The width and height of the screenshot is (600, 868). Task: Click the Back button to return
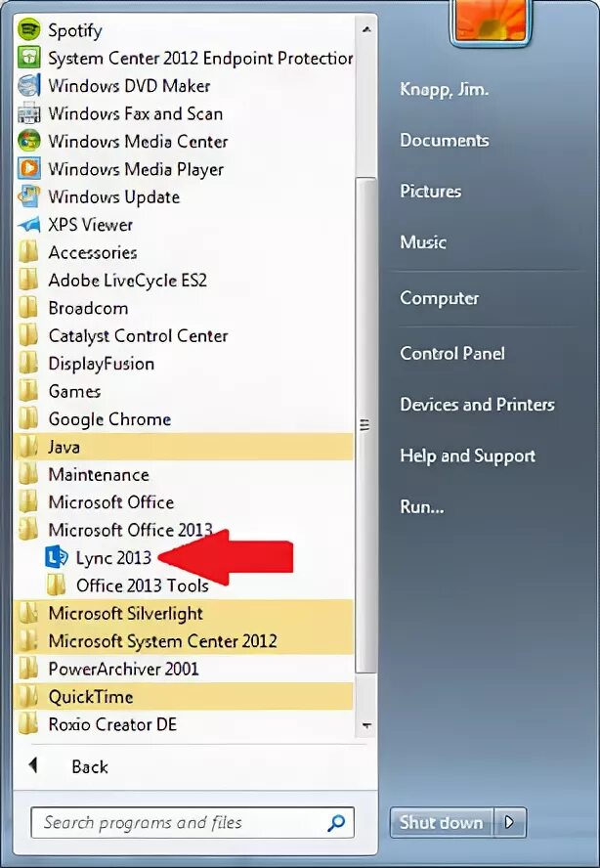[90, 766]
